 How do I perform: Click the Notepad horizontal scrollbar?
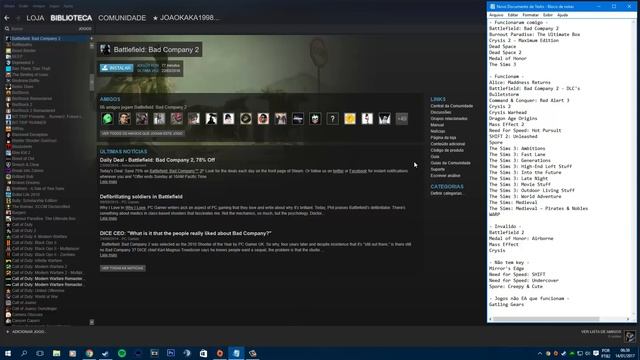pyautogui.click(x=546, y=319)
